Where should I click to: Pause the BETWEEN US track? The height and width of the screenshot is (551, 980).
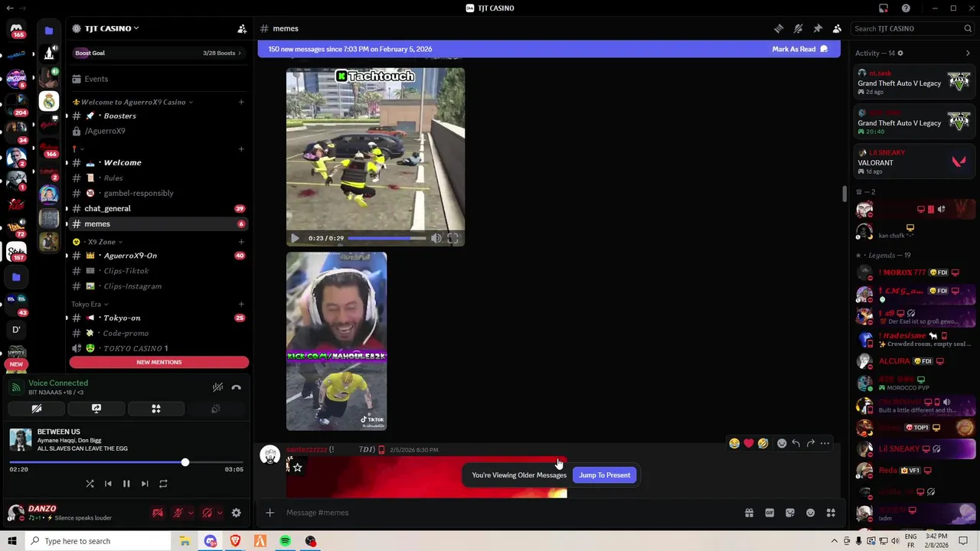126,484
